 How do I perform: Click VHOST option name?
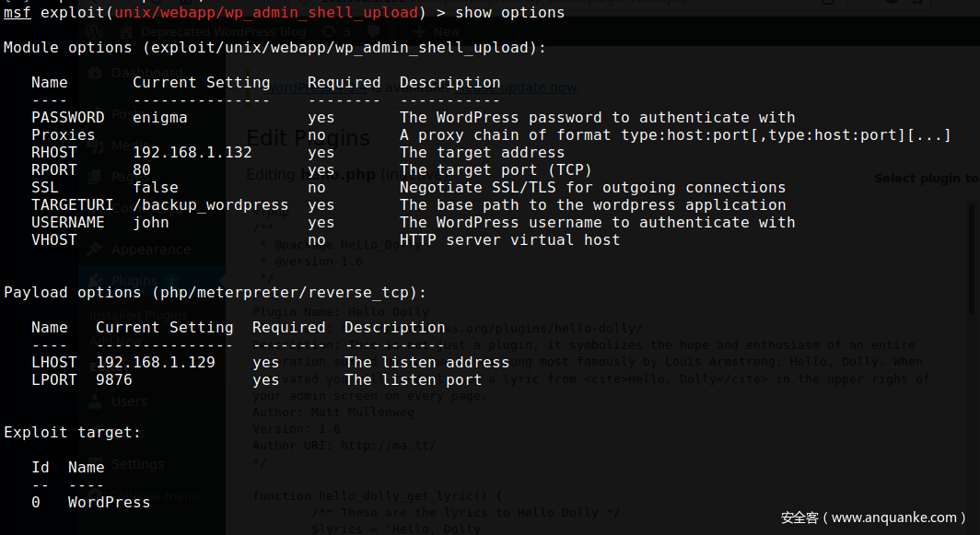pyautogui.click(x=54, y=240)
